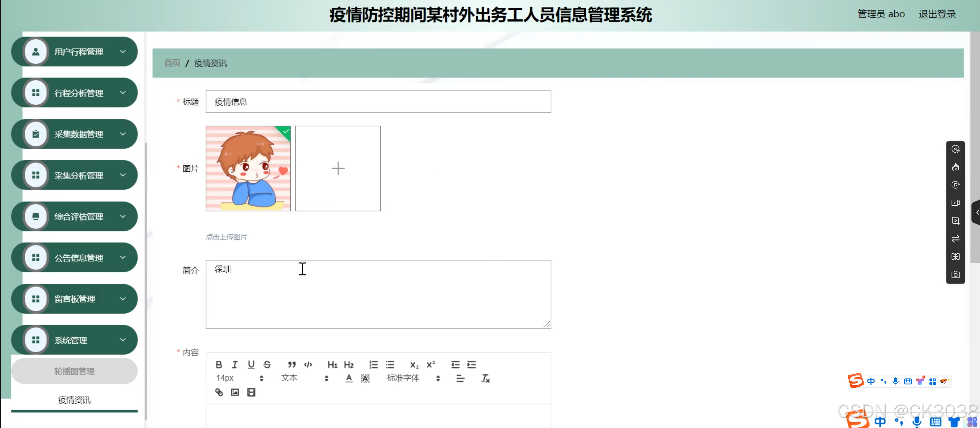Viewport: 980px width, 428px height.
Task: Insert a link using the chain icon
Action: coord(219,392)
